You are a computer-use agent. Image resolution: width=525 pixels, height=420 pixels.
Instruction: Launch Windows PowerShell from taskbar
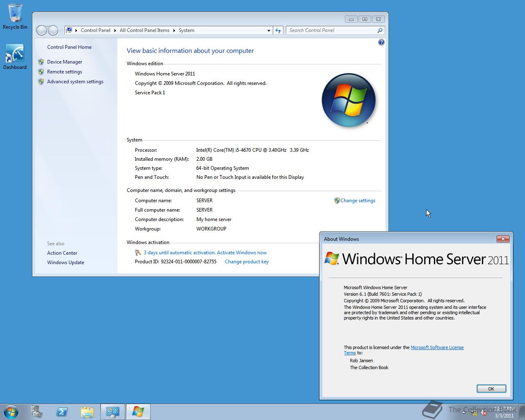click(x=62, y=412)
